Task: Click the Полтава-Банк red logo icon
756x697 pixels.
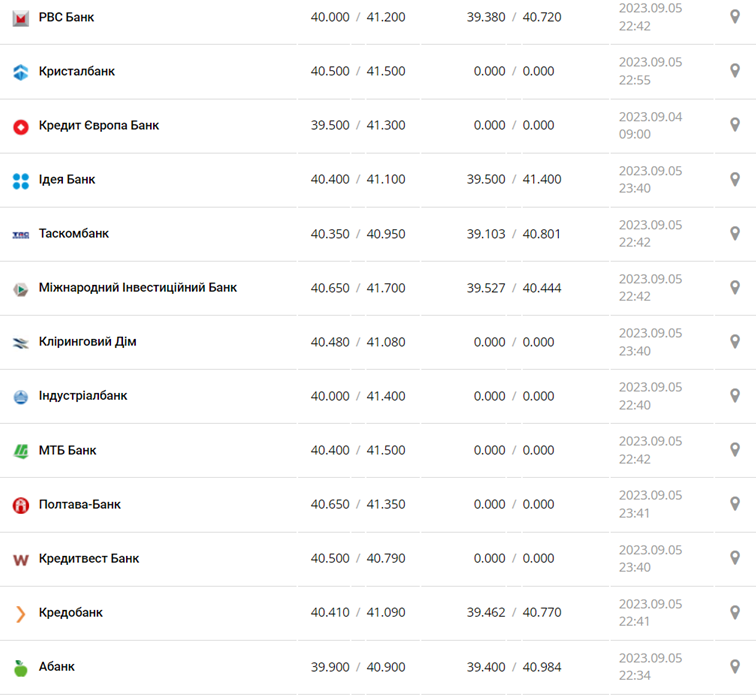Action: (x=20, y=505)
